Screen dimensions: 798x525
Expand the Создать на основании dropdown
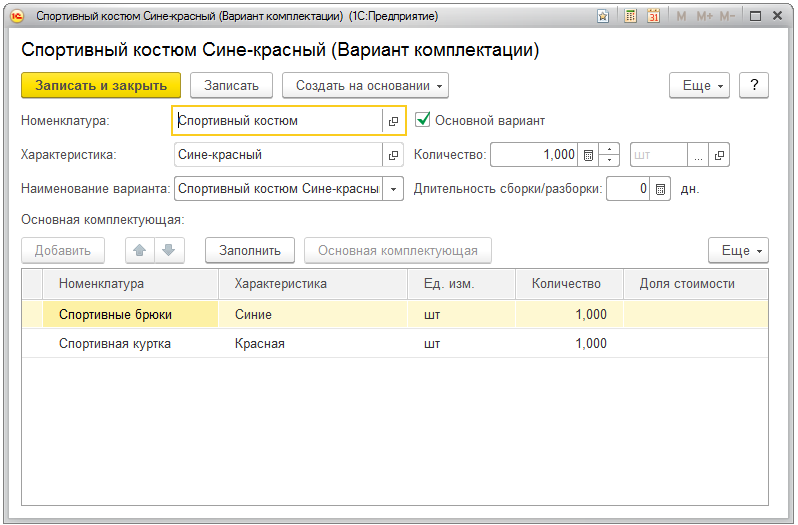365,85
